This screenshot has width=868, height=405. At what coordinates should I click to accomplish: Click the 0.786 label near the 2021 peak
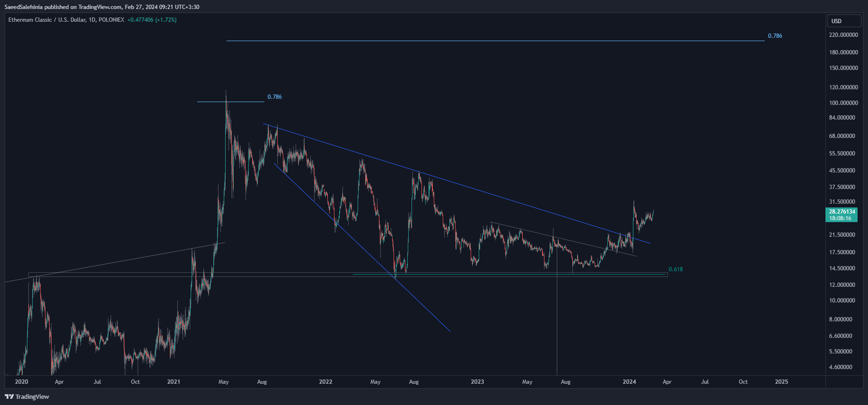[274, 97]
